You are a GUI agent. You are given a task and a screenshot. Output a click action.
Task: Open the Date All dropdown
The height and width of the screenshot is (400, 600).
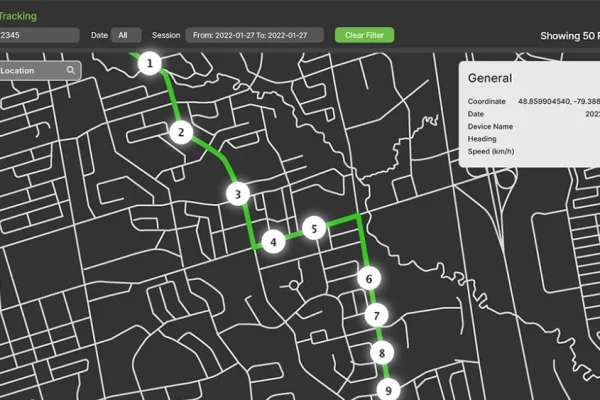(126, 35)
